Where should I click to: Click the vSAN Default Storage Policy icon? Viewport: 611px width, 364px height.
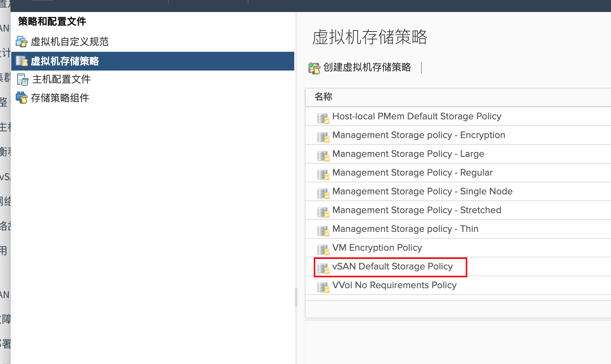[x=323, y=268]
